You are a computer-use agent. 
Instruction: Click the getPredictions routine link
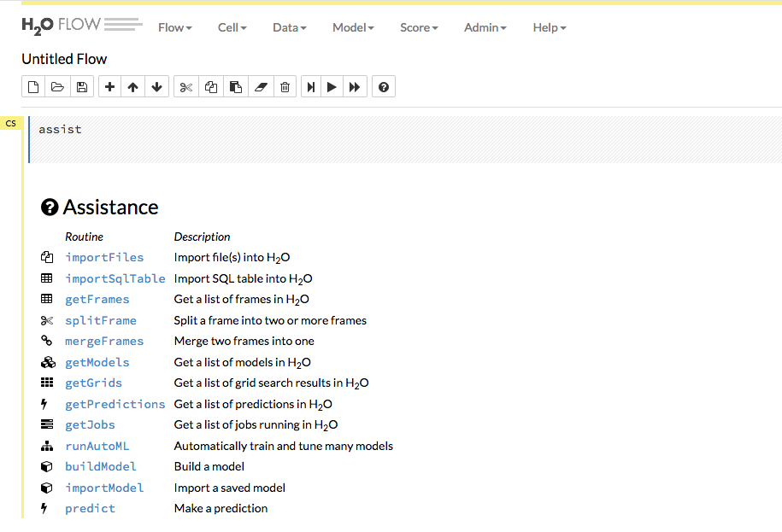pos(115,405)
